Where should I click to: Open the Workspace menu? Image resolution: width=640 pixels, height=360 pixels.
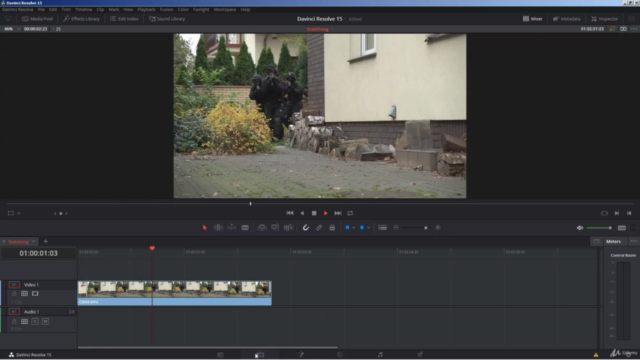(225, 9)
